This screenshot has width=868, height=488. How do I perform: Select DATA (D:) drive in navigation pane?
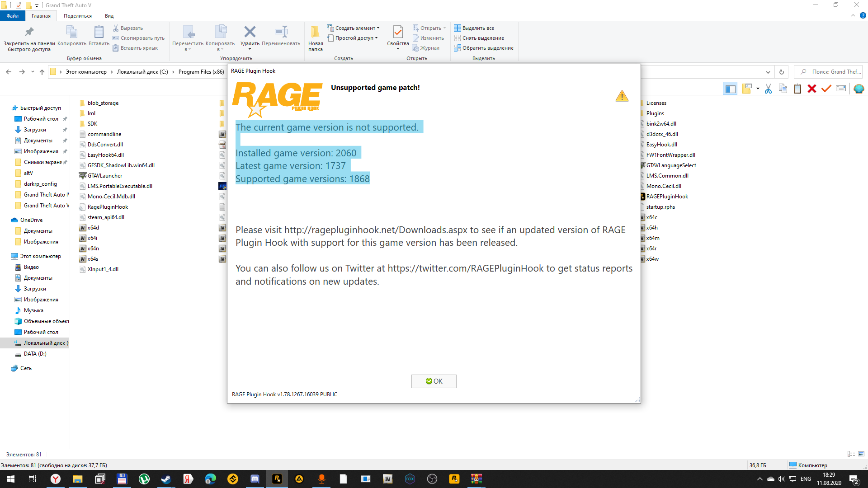[x=35, y=354]
